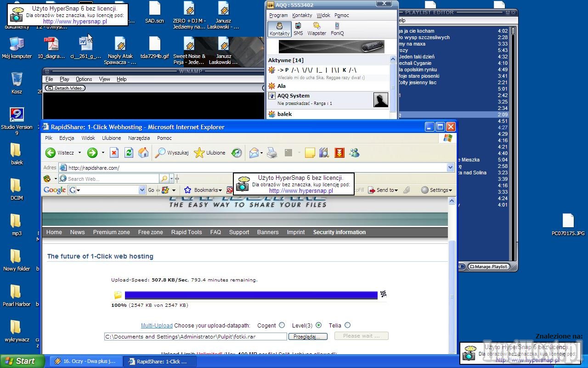
Task: Select the Pearl Harbor folder on desktop
Action: [x=17, y=295]
